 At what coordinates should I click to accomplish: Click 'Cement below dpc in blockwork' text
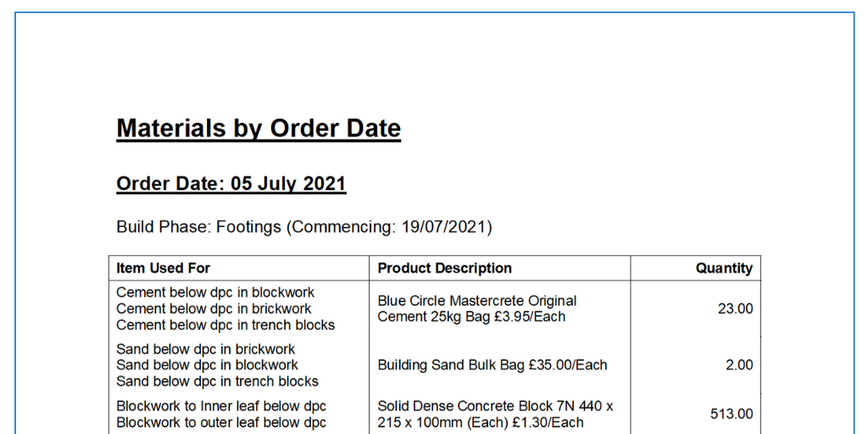pyautogui.click(x=215, y=292)
